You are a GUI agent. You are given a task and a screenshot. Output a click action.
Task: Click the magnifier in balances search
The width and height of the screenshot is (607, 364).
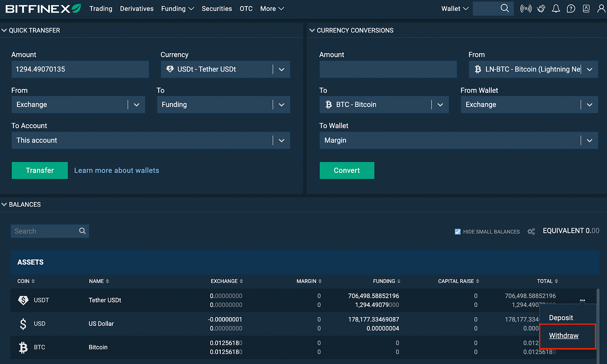(82, 231)
